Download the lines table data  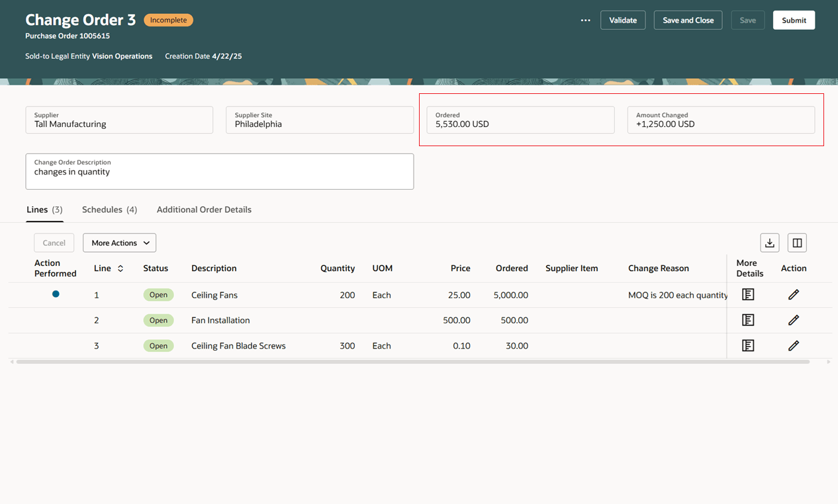pos(769,243)
